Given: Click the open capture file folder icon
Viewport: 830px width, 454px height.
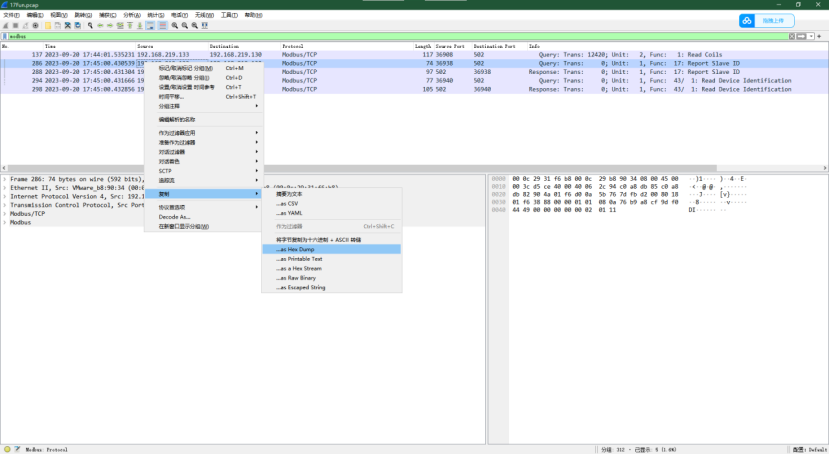Looking at the screenshot, I should coord(46,25).
